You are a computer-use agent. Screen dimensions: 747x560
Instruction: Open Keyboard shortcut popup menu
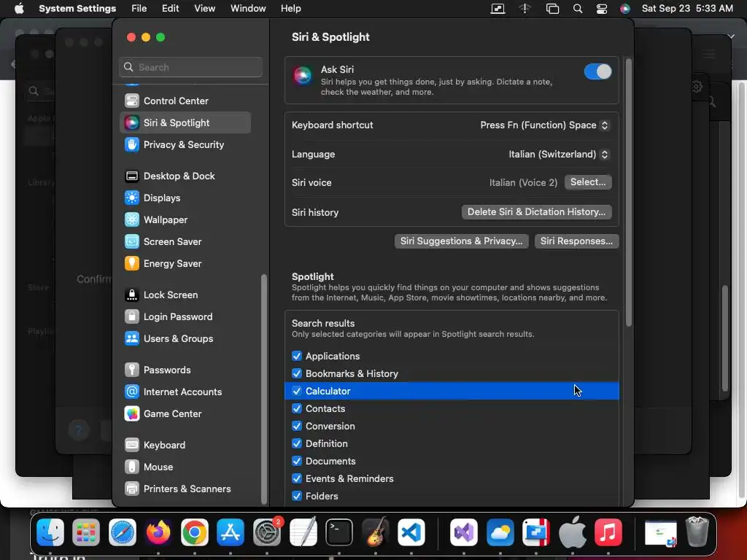[x=544, y=125]
